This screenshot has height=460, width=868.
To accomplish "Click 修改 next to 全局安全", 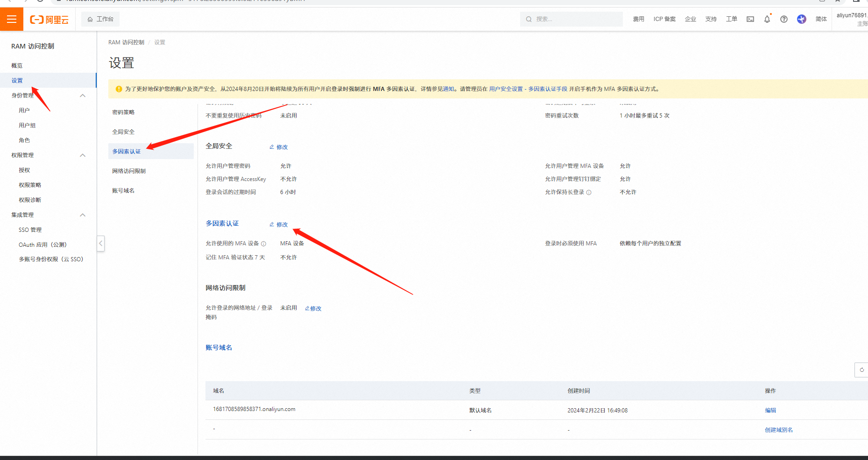I will (279, 147).
